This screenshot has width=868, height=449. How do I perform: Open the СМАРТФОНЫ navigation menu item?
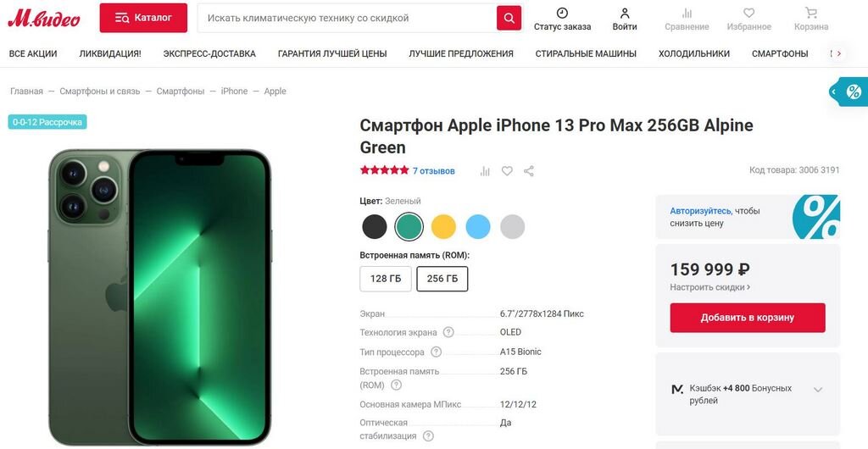coord(780,53)
